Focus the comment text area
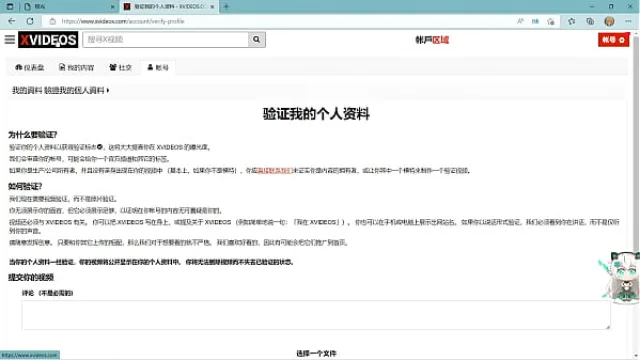This screenshot has height=360, width=640. [316, 315]
